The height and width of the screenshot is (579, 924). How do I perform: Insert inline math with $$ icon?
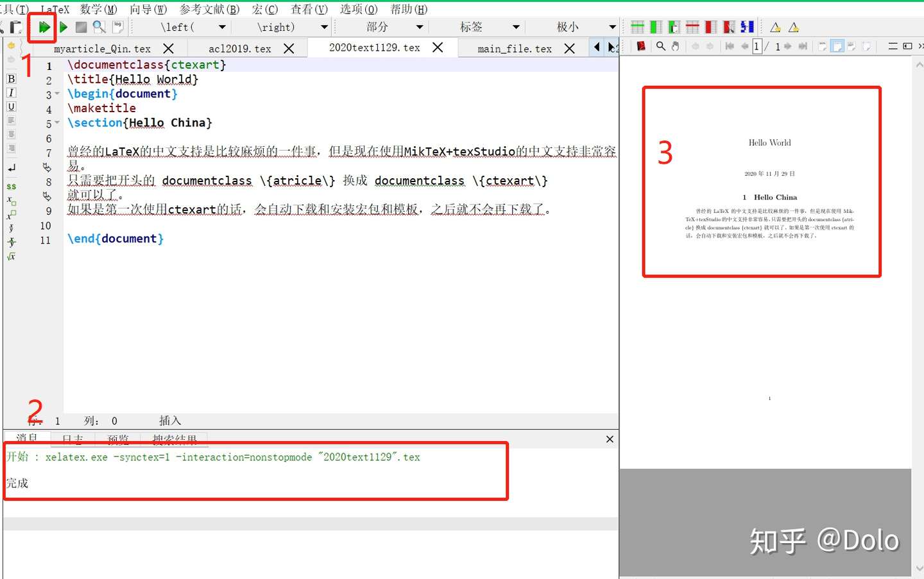[x=11, y=187]
